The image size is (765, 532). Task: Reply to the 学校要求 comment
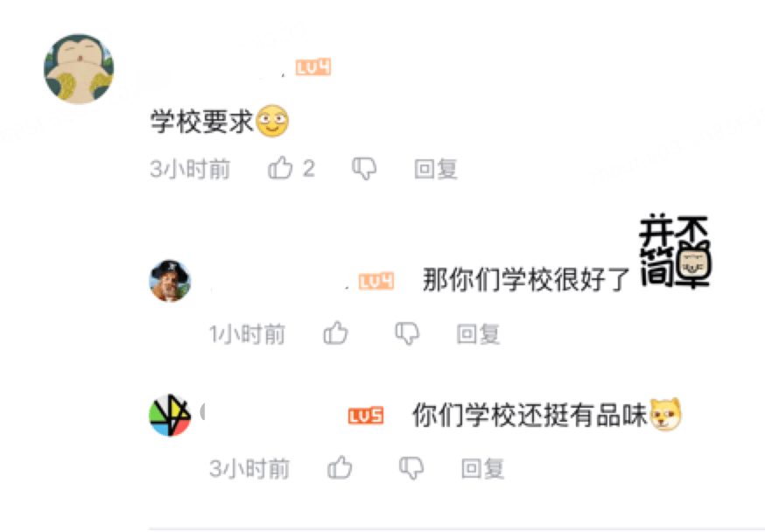436,169
